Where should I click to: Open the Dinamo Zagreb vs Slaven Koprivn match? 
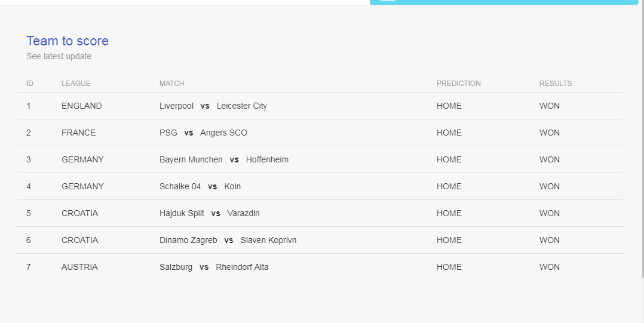coord(228,240)
